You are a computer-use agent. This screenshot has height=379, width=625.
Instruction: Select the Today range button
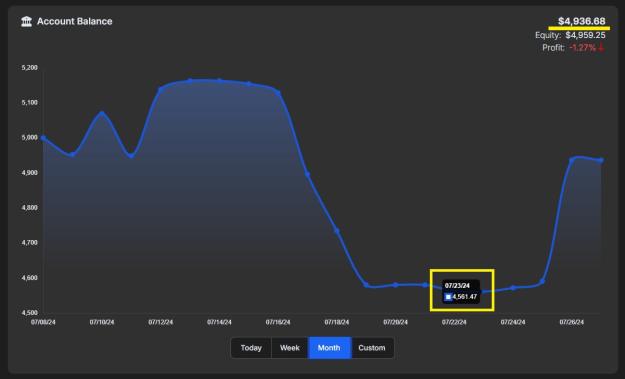pyautogui.click(x=251, y=348)
